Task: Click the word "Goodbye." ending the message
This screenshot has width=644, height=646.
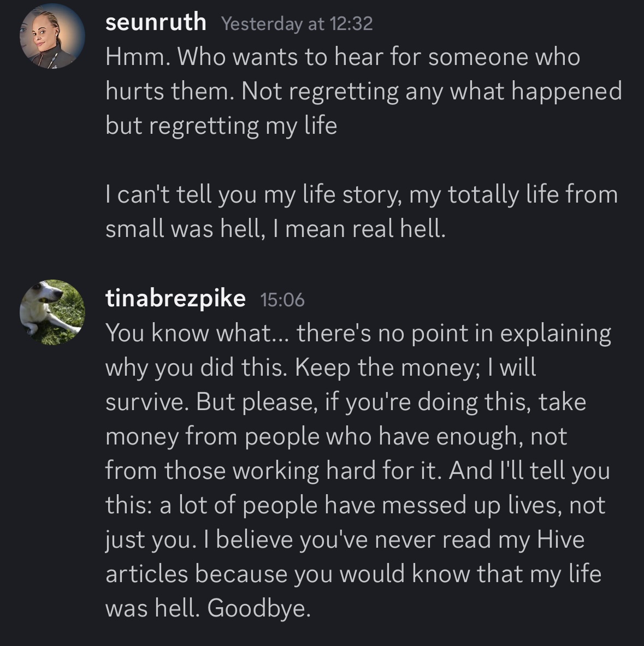Action: [259, 608]
